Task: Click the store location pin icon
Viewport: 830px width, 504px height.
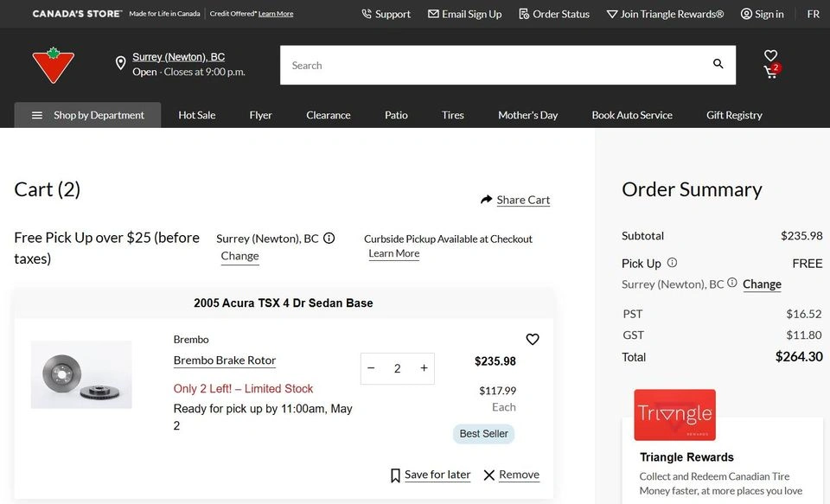Action: [121, 63]
